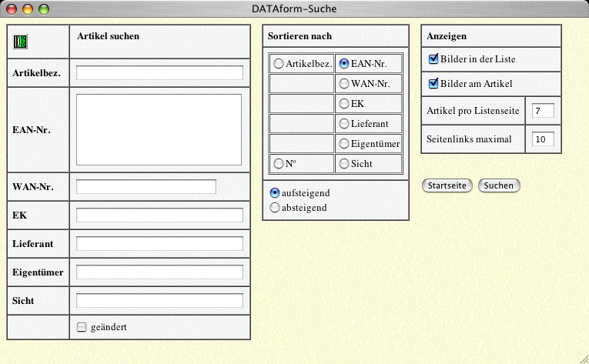Select EAN-Nr. as sort option
The width and height of the screenshot is (589, 364).
[x=344, y=64]
